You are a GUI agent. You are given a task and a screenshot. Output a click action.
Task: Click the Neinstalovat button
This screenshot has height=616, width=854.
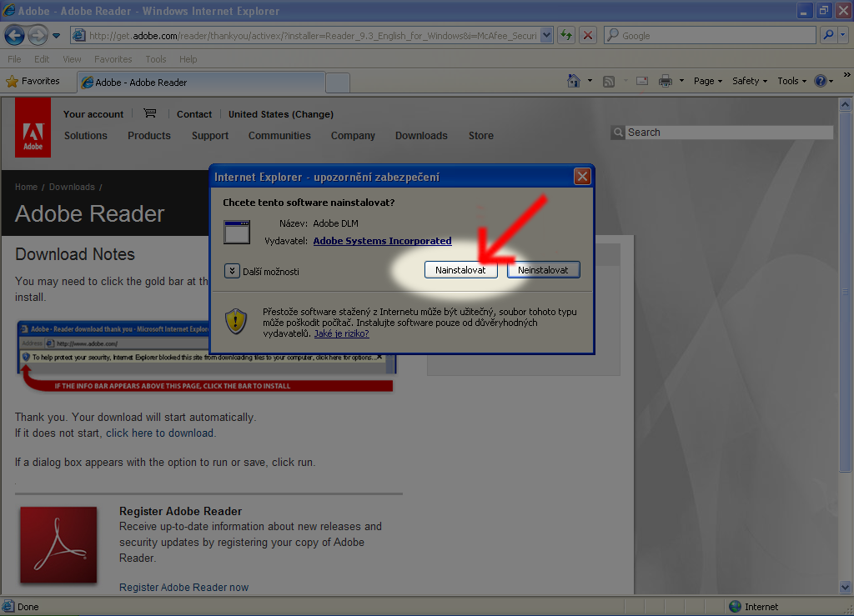[543, 270]
